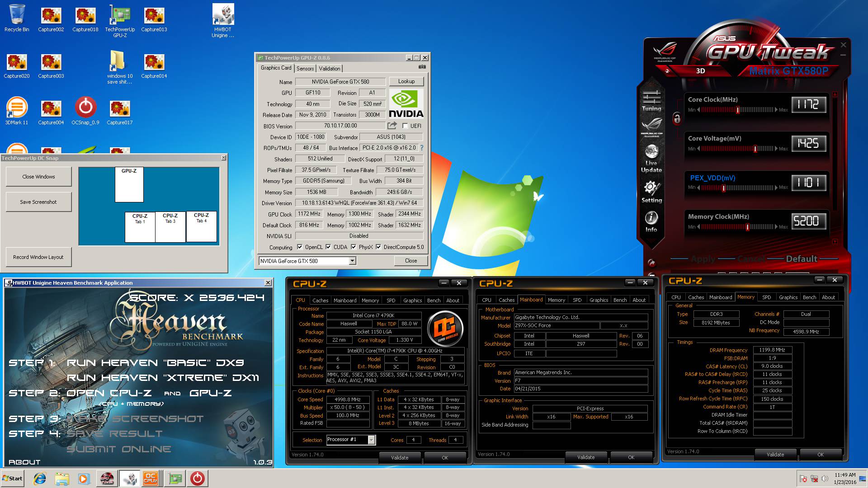
Task: Select the 'windows 10 save shit' folder
Action: (120, 67)
